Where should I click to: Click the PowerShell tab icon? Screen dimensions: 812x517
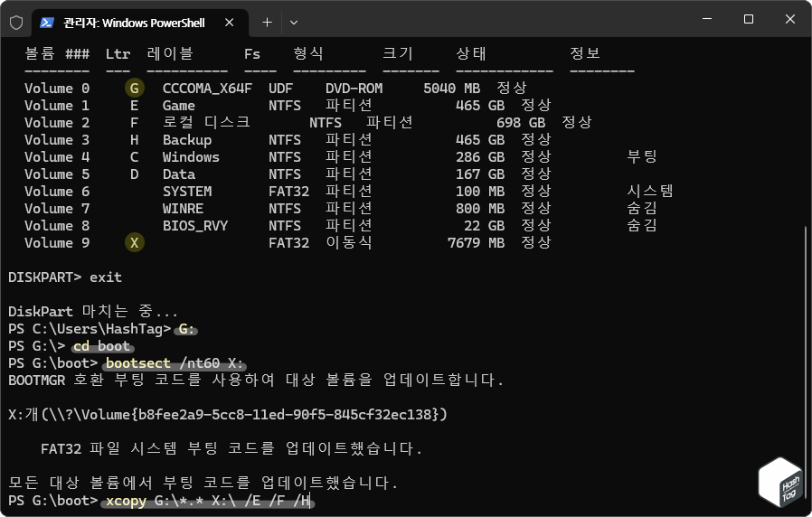pyautogui.click(x=47, y=23)
